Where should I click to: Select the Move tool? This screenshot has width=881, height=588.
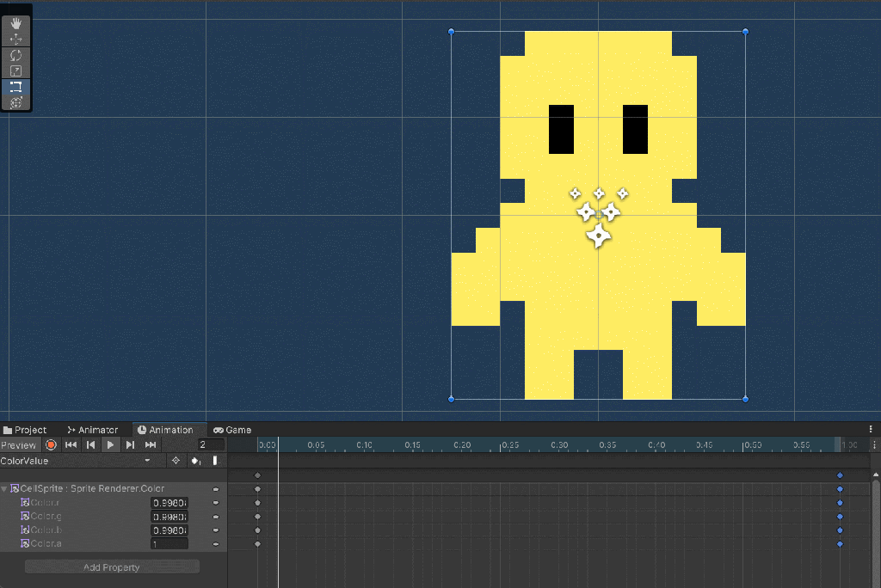[x=15, y=39]
